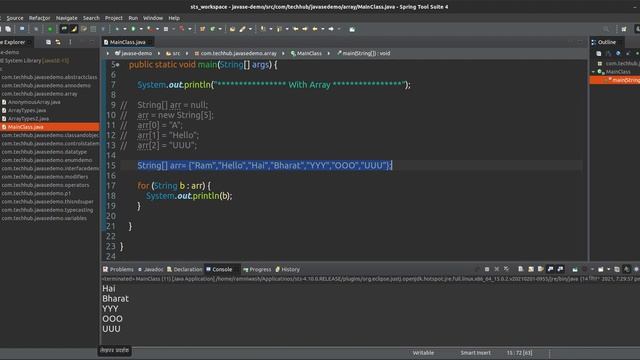
Task: Expand breadcrumb arrow before MainClass
Action: (283, 53)
